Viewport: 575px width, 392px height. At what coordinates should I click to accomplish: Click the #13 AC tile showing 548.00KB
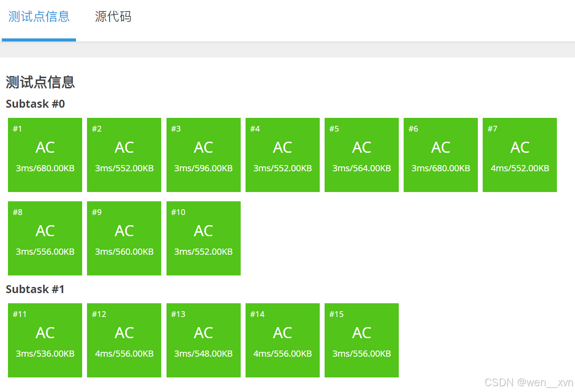(203, 340)
